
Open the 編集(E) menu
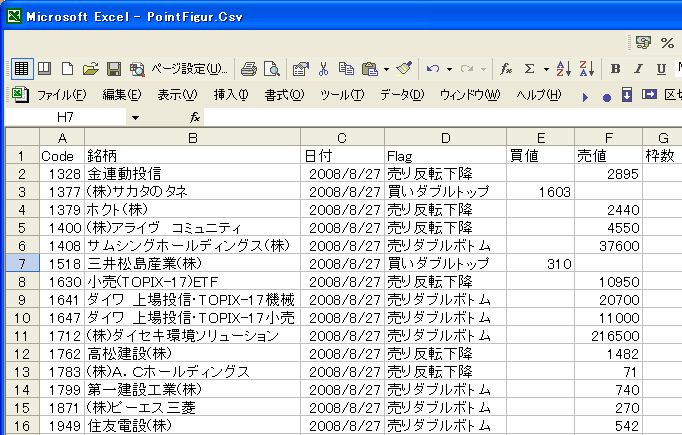122,94
